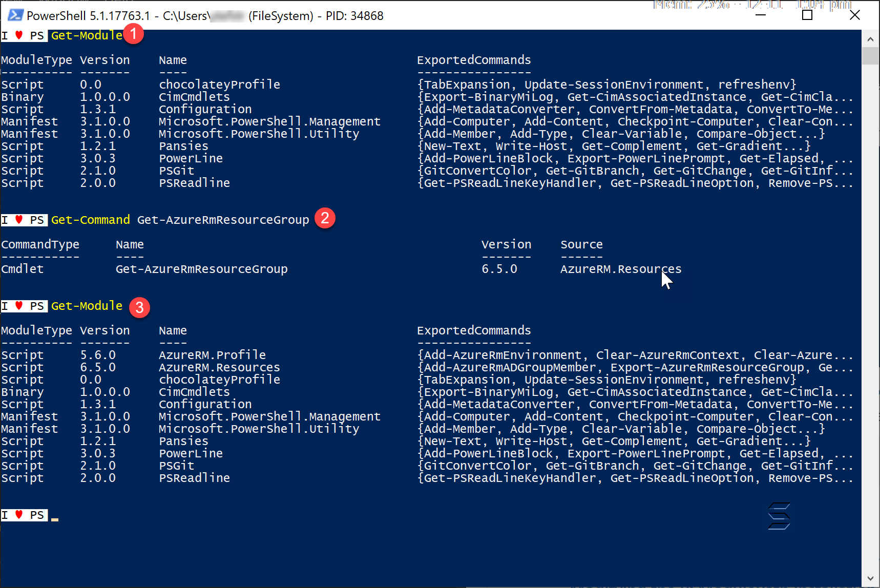Click the up arrow on the scrollbar
Screen dimensions: 880x588
tap(870, 38)
